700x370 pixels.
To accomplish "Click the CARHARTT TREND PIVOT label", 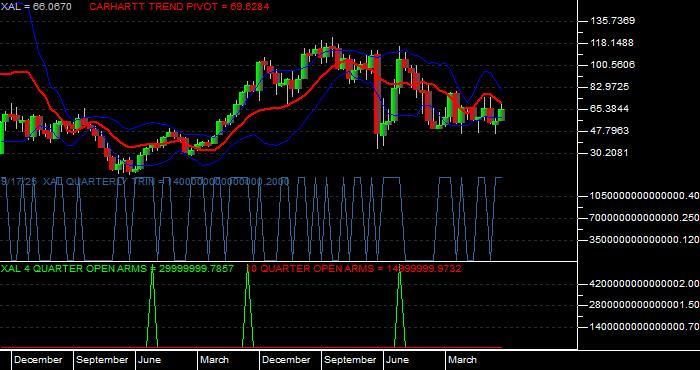I will [x=179, y=7].
